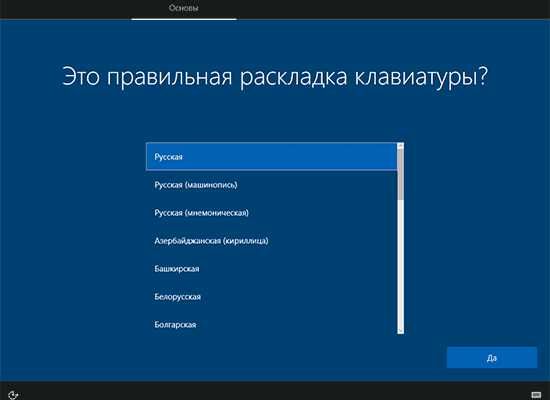This screenshot has height=400, width=550.
Task: Select the Основы tab
Action: [x=183, y=8]
